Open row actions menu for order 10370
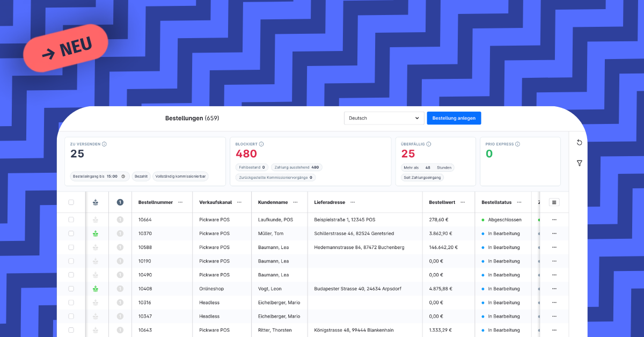Viewport: 644px width, 337px height. coord(554,233)
